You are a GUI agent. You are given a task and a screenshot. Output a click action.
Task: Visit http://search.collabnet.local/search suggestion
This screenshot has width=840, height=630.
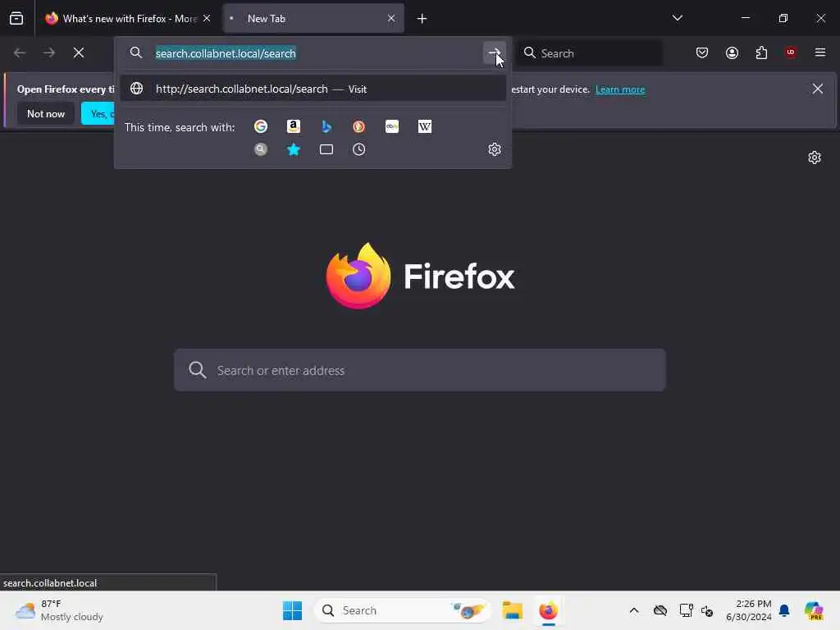click(313, 89)
